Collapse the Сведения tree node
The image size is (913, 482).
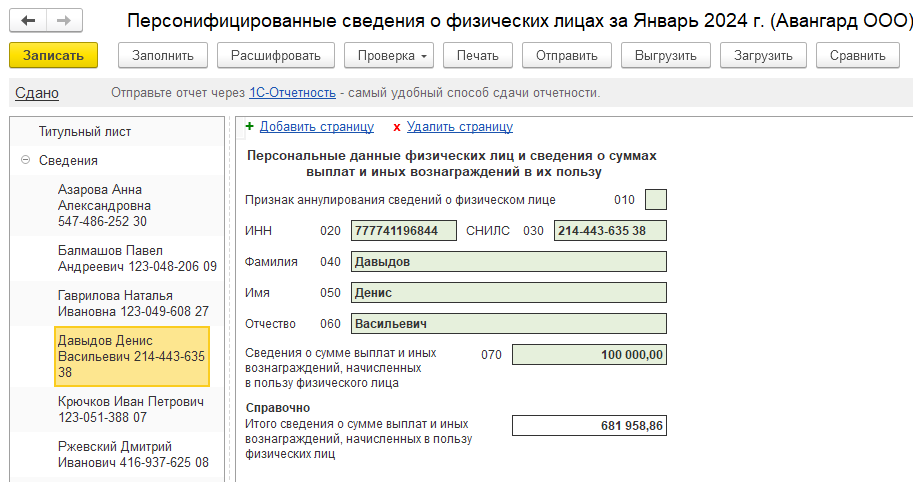[x=25, y=160]
